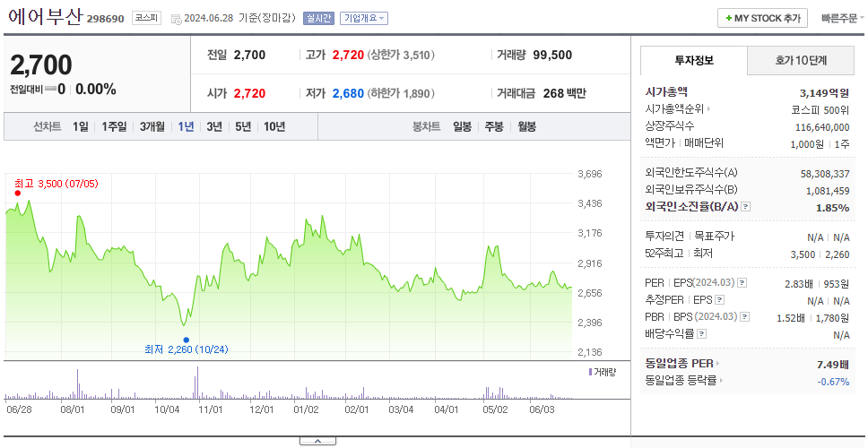
Task: Collapse chart using bottom chevron handle
Action: tap(317, 442)
